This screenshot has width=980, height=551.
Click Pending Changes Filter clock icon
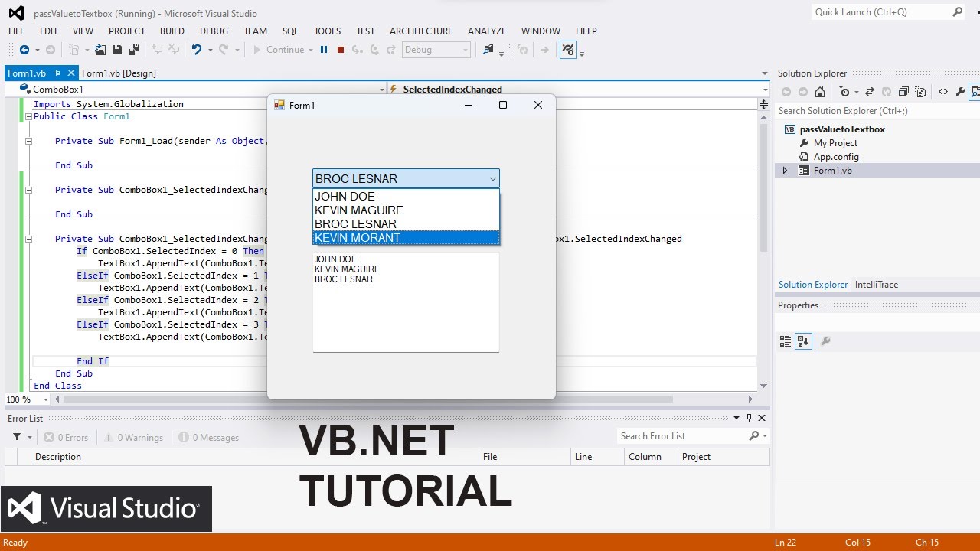point(844,92)
